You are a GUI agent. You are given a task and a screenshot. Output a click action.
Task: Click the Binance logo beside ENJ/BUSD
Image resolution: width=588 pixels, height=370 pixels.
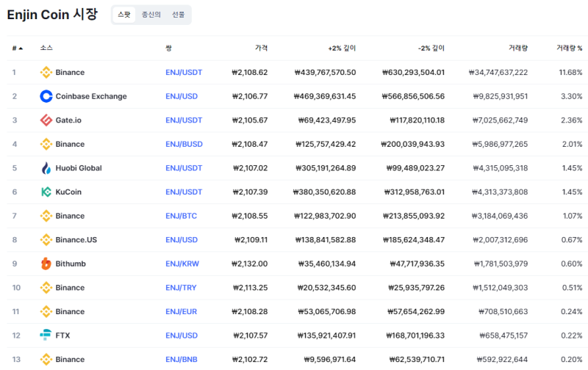(46, 144)
